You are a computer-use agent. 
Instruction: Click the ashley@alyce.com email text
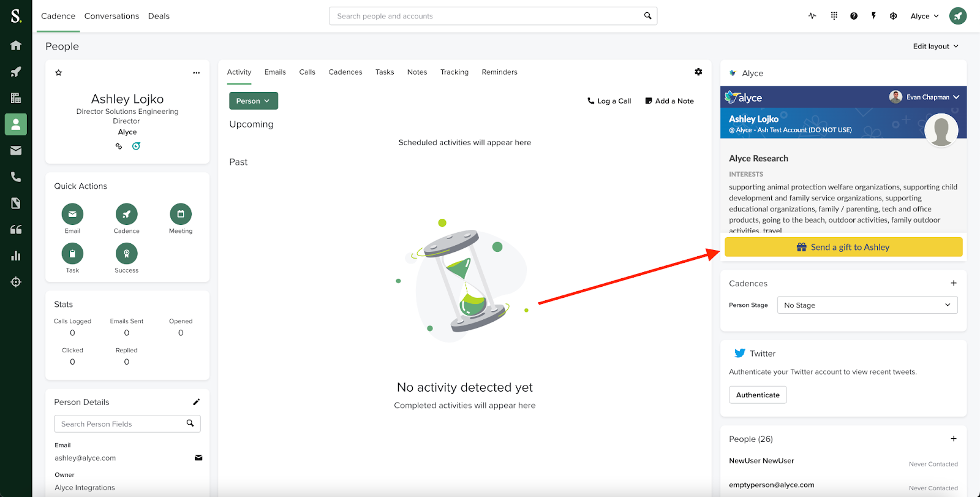click(85, 458)
